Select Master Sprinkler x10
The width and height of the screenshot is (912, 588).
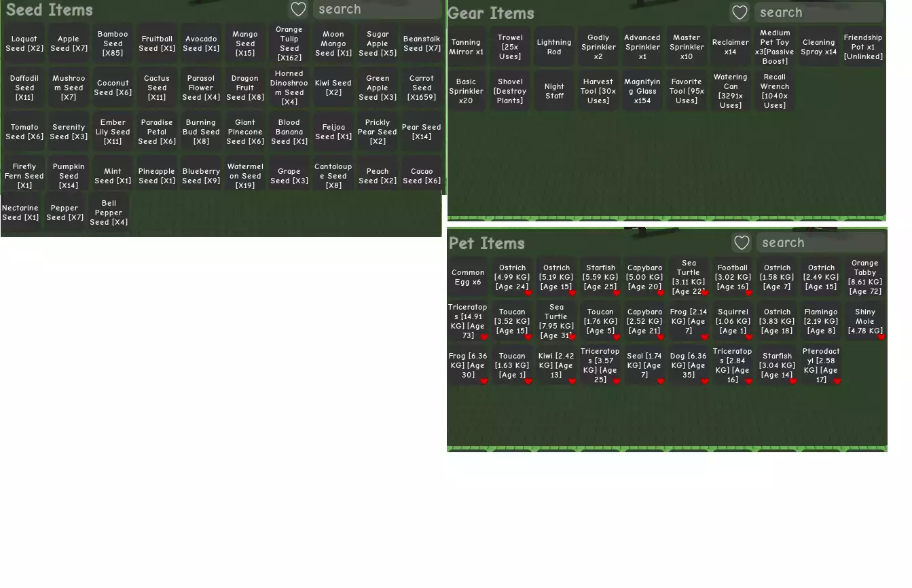click(x=686, y=47)
